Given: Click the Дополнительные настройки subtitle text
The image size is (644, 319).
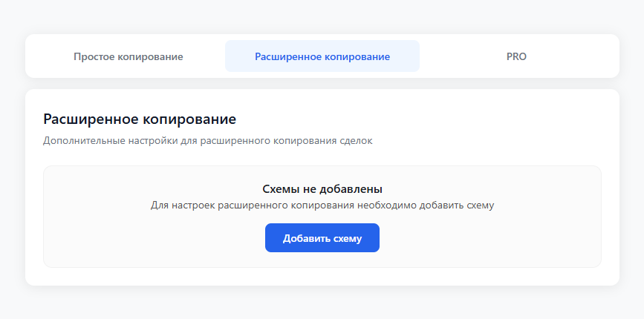Looking at the screenshot, I should click(x=208, y=140).
